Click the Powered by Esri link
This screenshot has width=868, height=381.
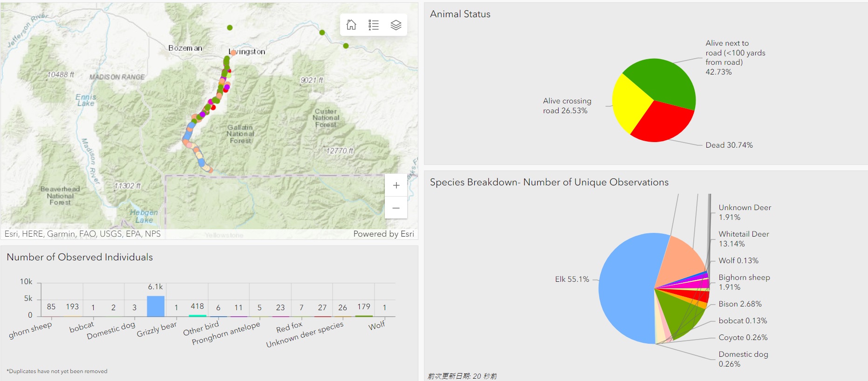(383, 234)
